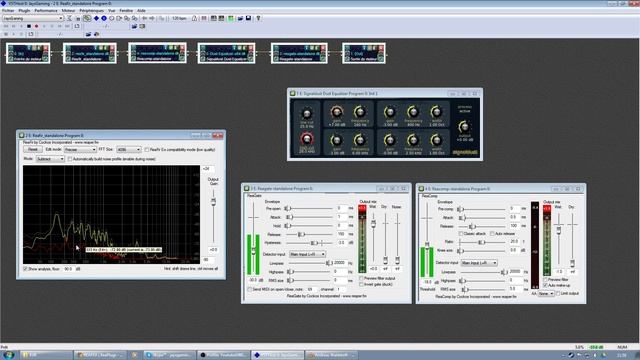Image resolution: width=640 pixels, height=360 pixels.
Task: Select the Signaldust Dual Equalizer node
Action: click(227, 53)
